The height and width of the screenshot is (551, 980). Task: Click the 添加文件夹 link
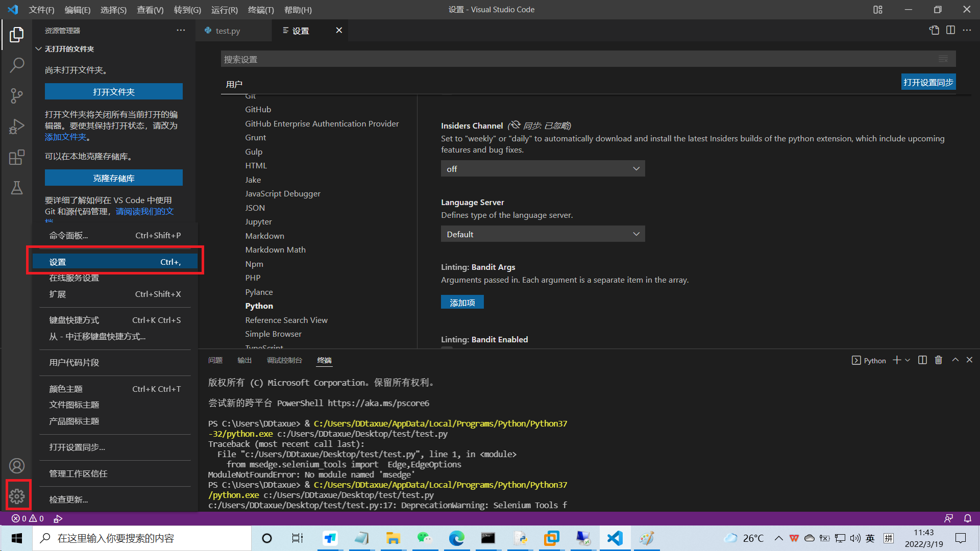pyautogui.click(x=65, y=137)
